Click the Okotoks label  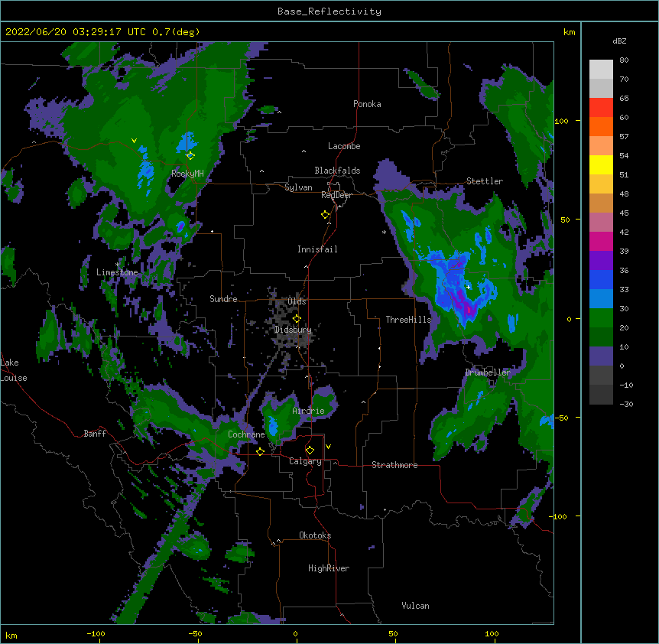(x=315, y=535)
